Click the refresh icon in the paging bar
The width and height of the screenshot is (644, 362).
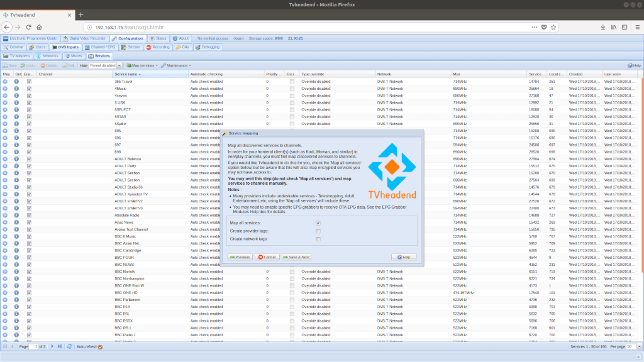pyautogui.click(x=69, y=346)
